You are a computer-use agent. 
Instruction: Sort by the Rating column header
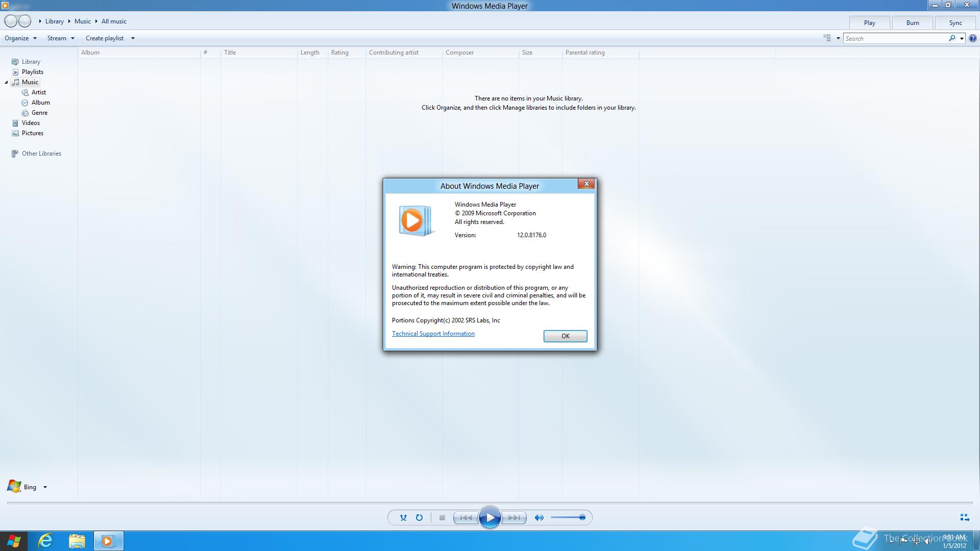coord(347,53)
